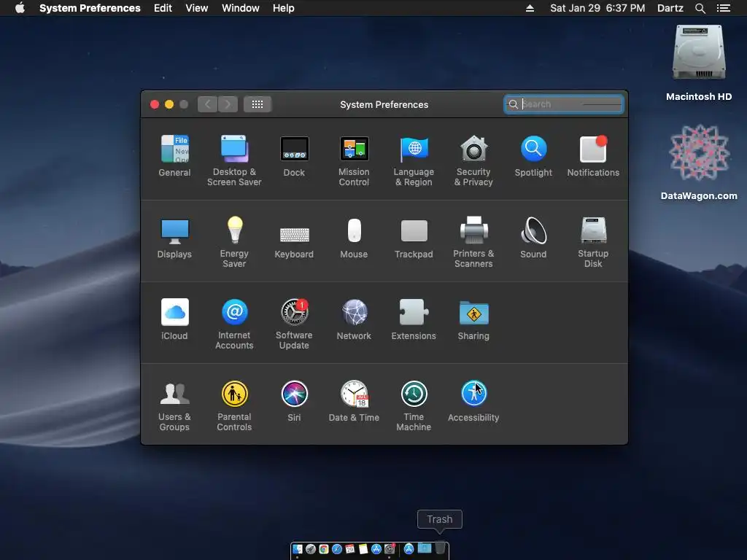Open the Network preferences pane
This screenshot has width=747, height=560.
354,319
